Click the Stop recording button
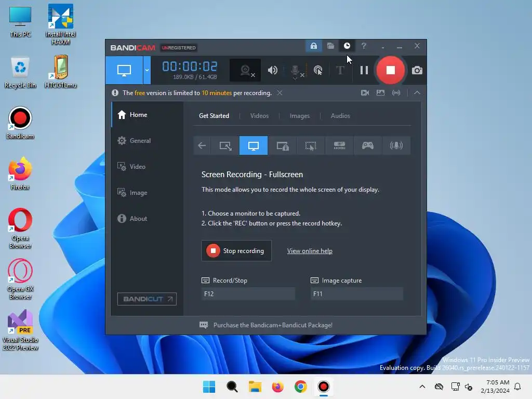Viewport: 532px width, 399px height. click(x=236, y=251)
